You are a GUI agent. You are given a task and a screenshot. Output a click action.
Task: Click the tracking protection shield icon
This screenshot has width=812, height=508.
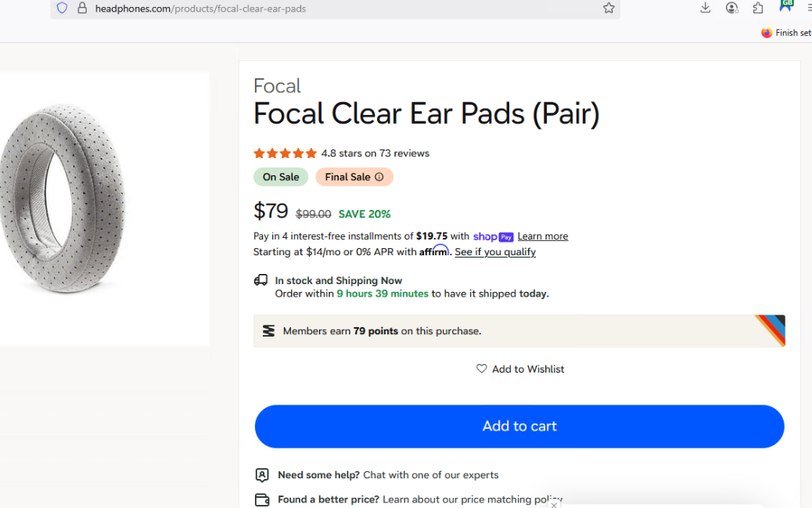tap(62, 9)
